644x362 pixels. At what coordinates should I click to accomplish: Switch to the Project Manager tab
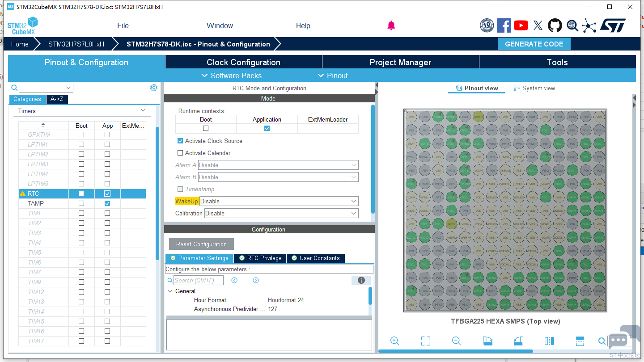click(x=401, y=62)
